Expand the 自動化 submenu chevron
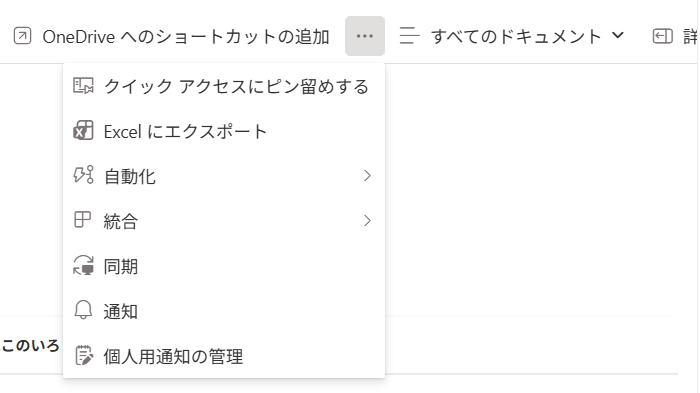Viewport: 700px width, 393px height. (367, 176)
